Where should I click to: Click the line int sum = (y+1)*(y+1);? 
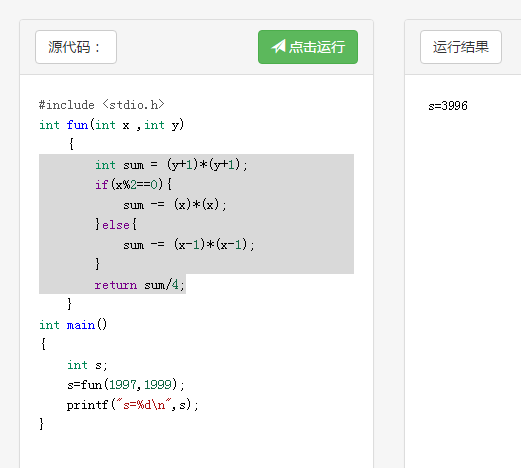coord(171,165)
